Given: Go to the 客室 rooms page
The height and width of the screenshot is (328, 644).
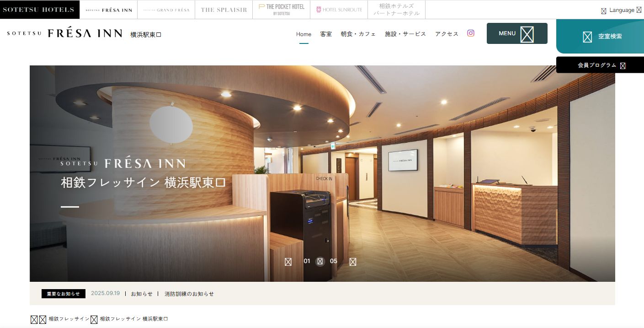Looking at the screenshot, I should [326, 34].
